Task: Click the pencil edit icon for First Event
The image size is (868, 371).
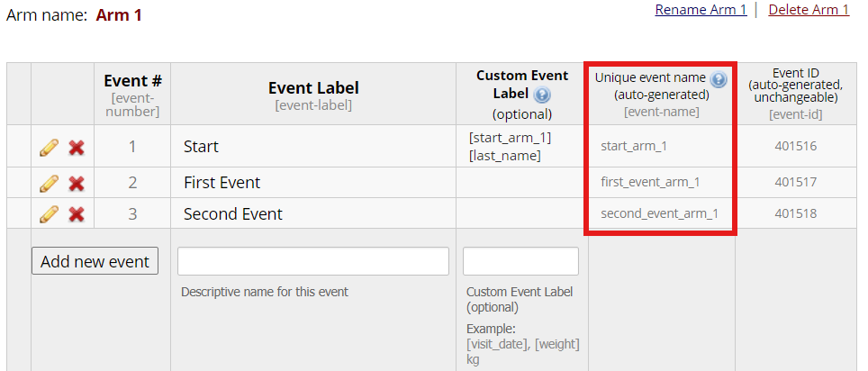Action: 49,183
